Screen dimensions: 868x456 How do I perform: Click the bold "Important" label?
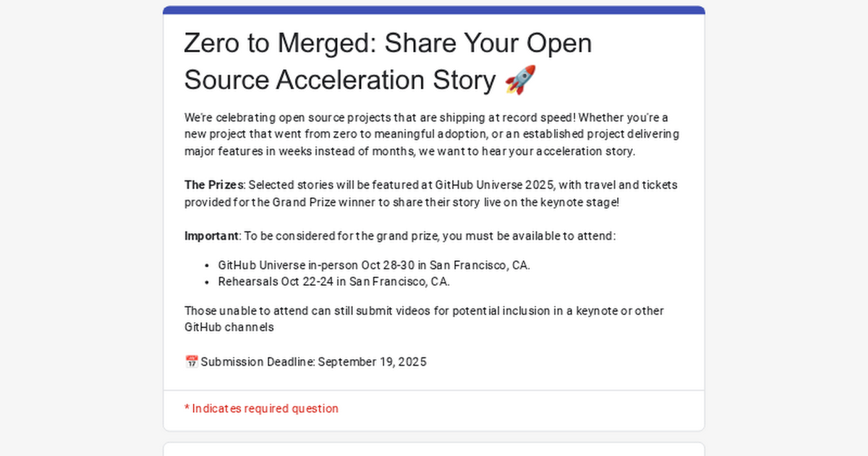click(x=211, y=236)
